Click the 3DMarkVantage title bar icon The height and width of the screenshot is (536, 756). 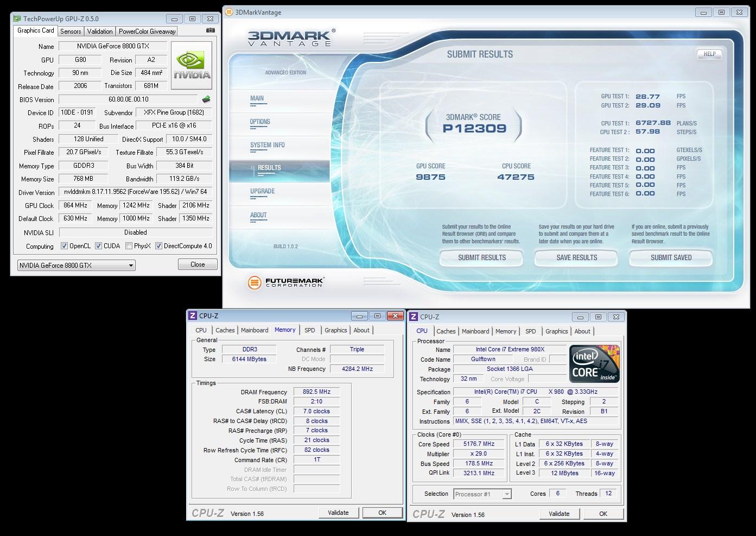coord(229,12)
